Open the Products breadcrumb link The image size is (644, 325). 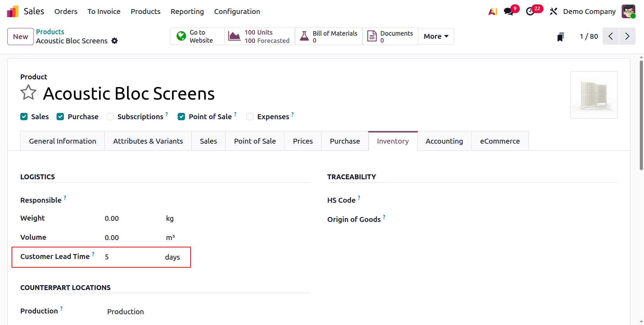point(50,31)
